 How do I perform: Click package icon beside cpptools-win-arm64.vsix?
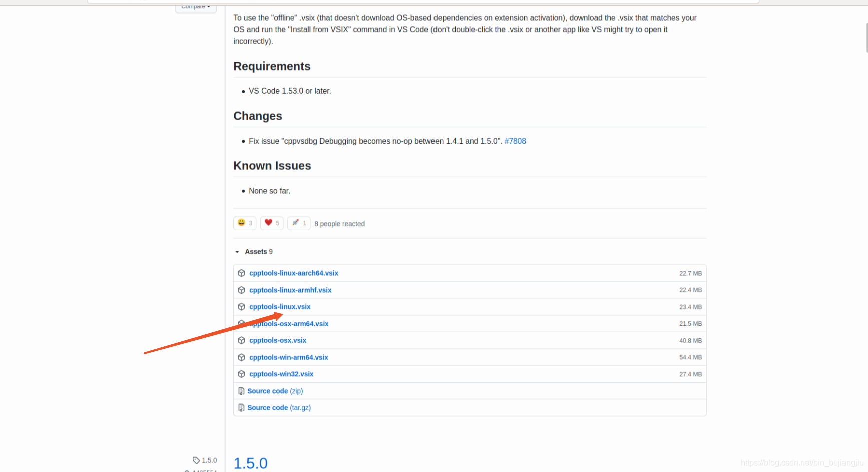(241, 357)
